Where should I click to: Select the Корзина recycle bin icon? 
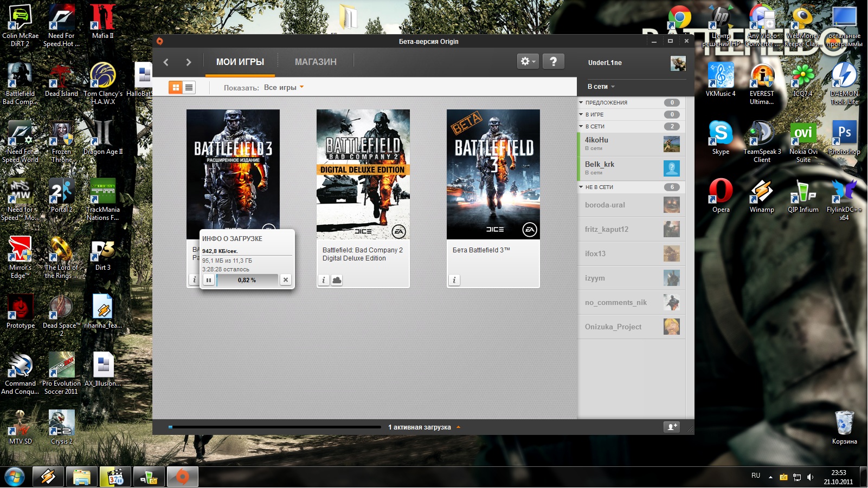[844, 427]
